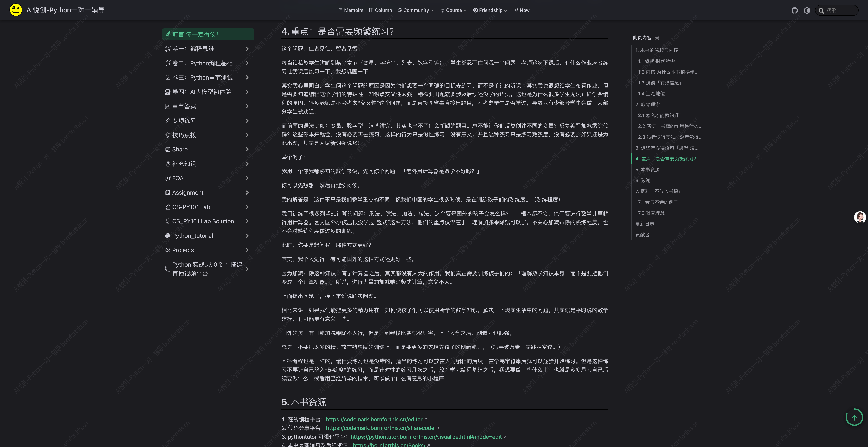This screenshot has height=447, width=868.
Task: Click the calendar icon beside 卷三
Action: click(167, 77)
